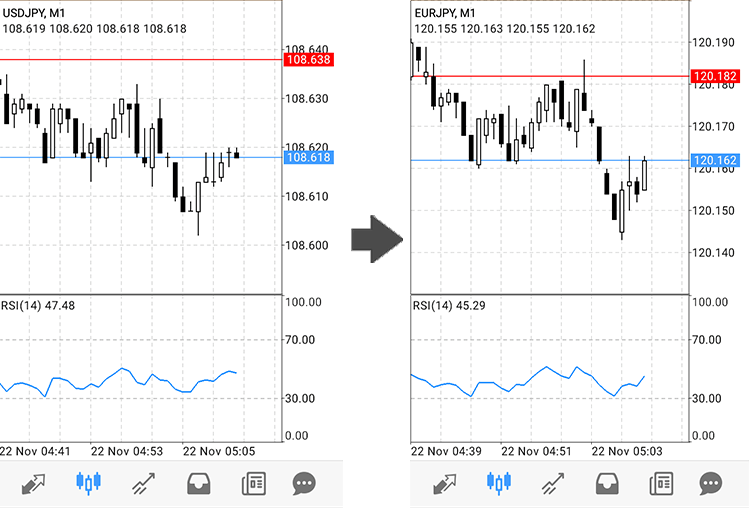Tap Quotes icon in EURJPY screen
752x508 pixels.
(x=444, y=484)
